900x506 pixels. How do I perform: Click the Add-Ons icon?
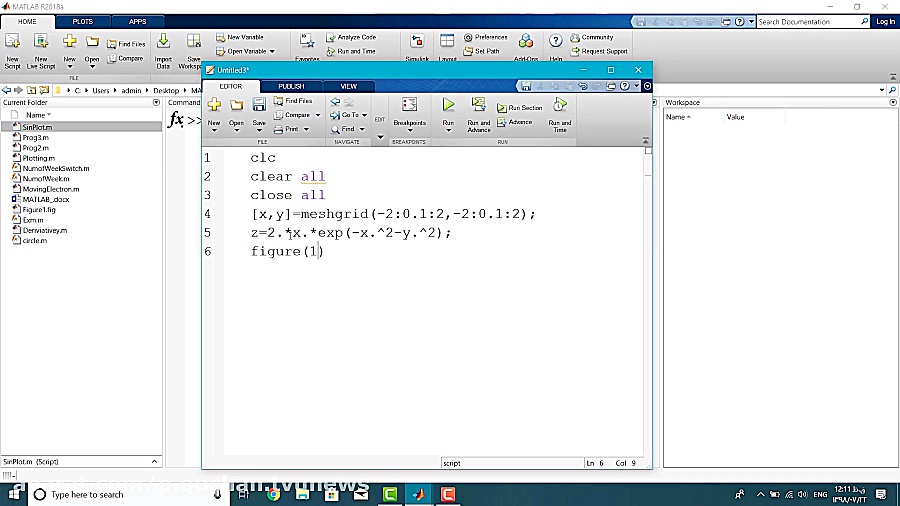[525, 41]
